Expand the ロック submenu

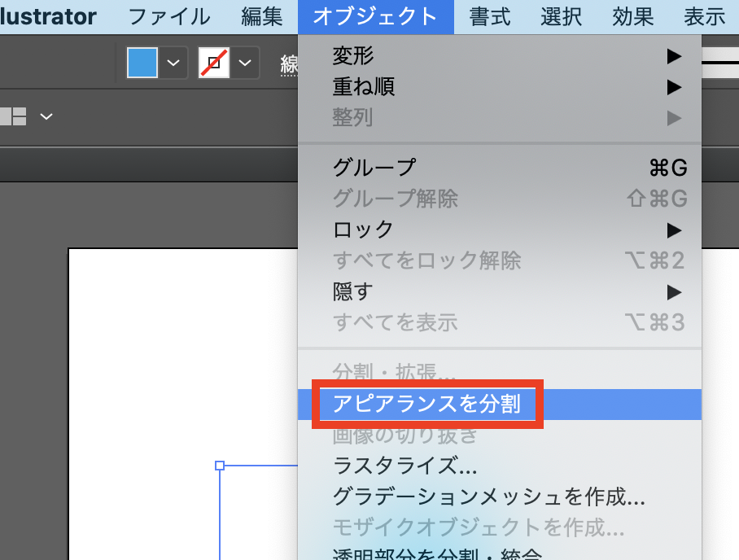364,230
